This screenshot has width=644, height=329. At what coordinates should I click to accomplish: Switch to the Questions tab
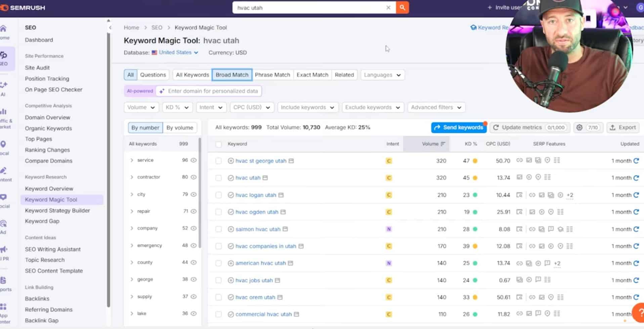153,75
